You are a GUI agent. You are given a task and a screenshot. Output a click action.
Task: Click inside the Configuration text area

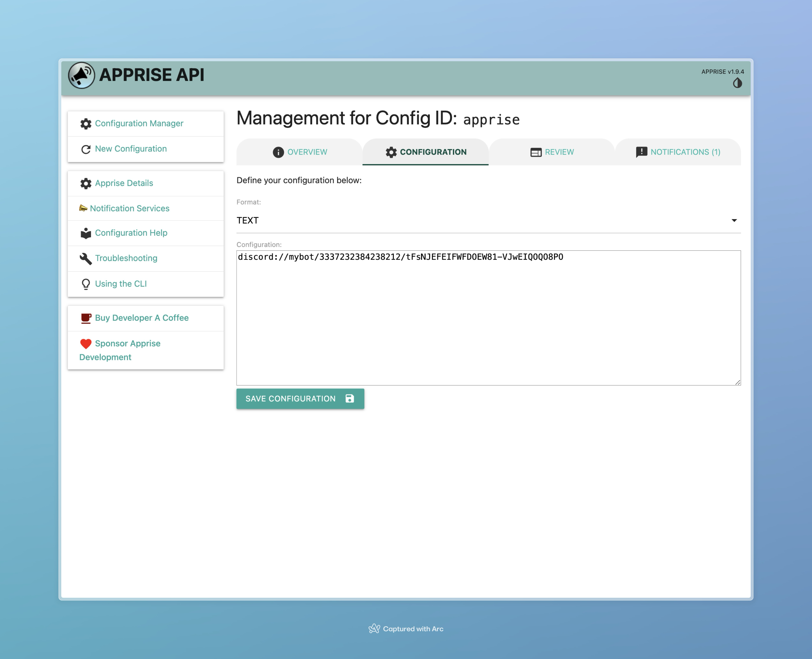click(488, 323)
